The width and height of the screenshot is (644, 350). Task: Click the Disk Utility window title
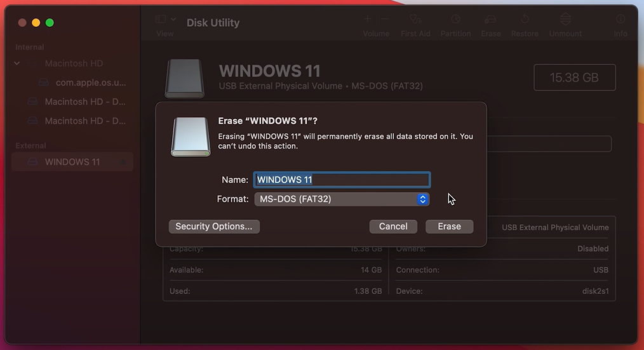(213, 23)
